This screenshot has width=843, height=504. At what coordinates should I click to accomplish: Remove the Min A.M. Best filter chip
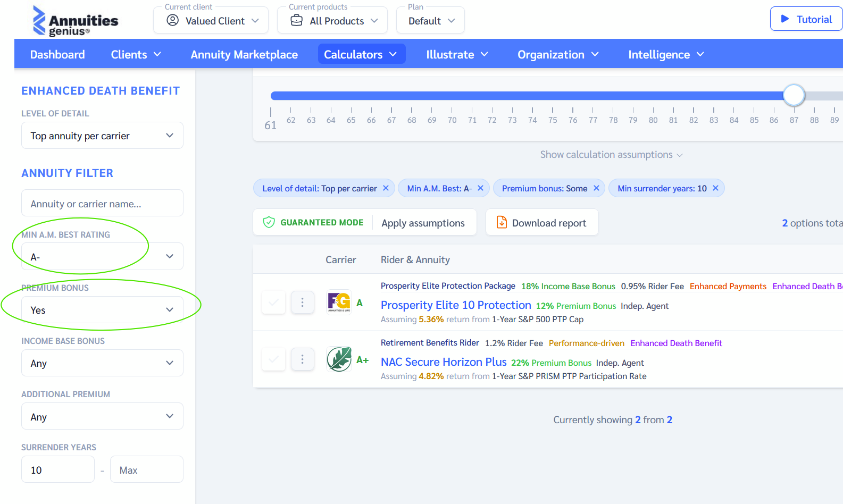click(480, 188)
